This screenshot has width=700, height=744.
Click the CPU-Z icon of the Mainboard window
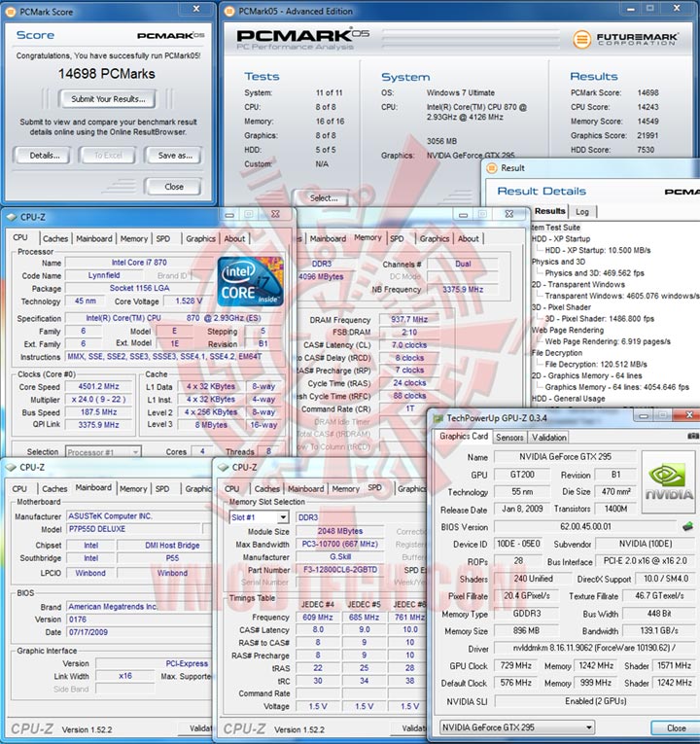[x=11, y=468]
